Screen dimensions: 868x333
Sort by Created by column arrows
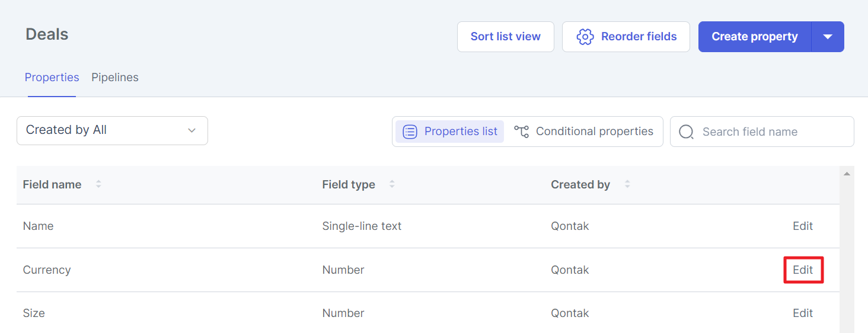(627, 184)
